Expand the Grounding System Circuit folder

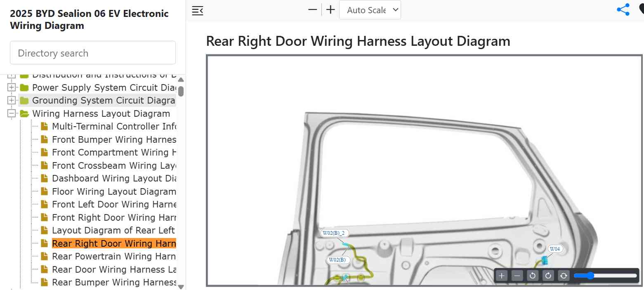pos(12,100)
